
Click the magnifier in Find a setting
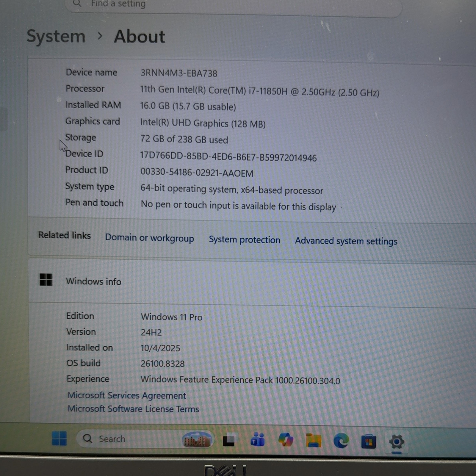click(77, 3)
